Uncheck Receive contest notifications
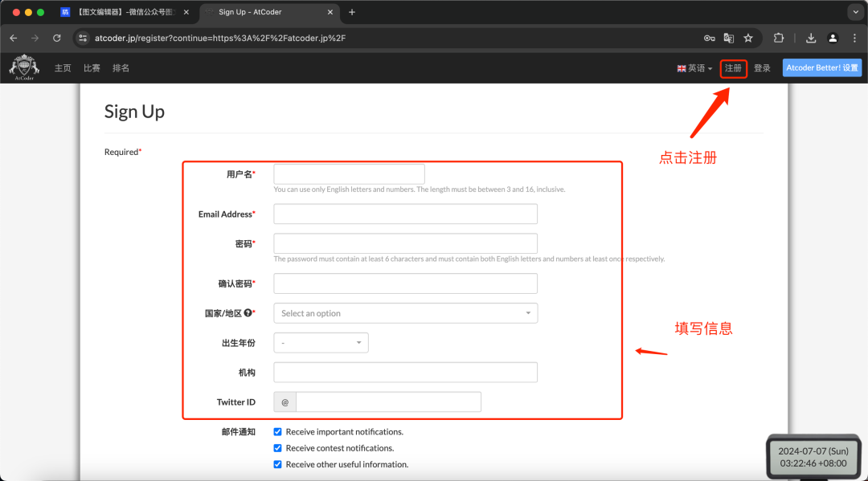The height and width of the screenshot is (481, 868). 277,448
